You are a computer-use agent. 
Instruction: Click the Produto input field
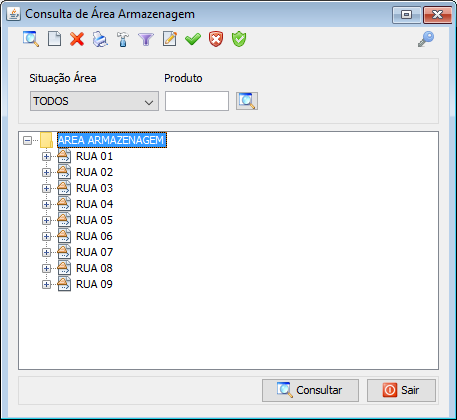tap(197, 101)
